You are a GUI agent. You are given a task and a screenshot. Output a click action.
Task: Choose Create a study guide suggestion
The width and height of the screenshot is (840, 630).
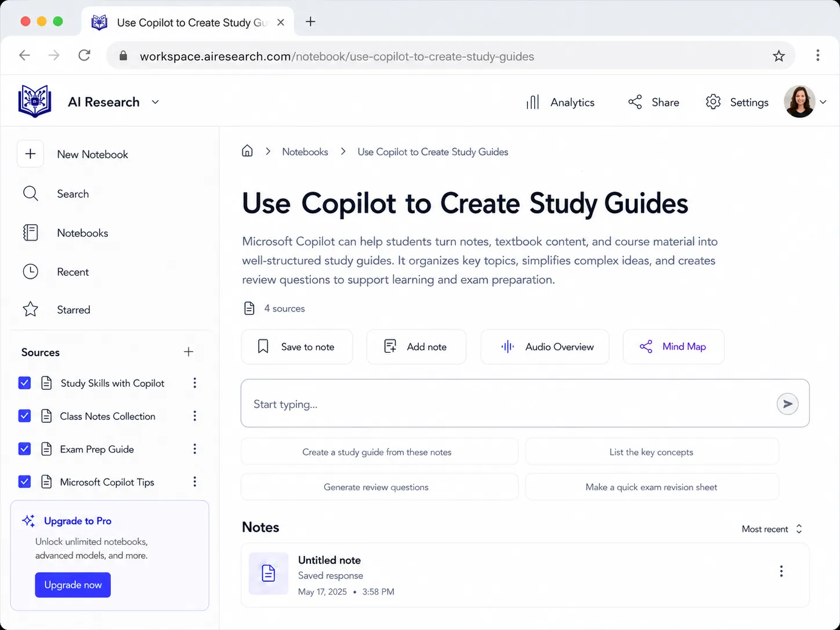coord(379,452)
